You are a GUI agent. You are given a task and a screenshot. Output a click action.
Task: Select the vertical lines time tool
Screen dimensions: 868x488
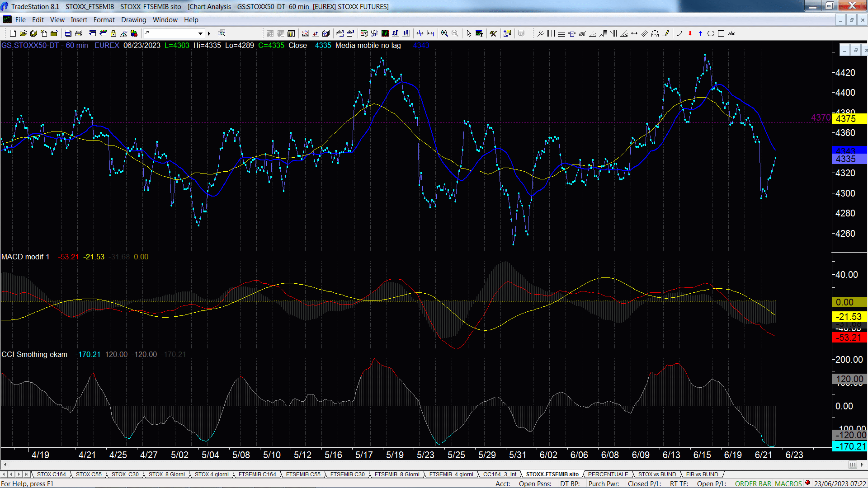pyautogui.click(x=551, y=33)
